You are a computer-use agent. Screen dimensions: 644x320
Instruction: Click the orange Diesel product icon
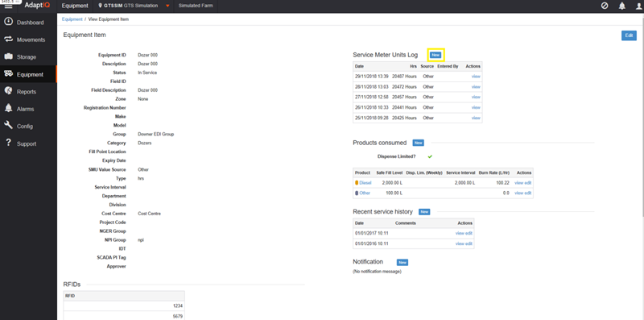[x=357, y=183]
